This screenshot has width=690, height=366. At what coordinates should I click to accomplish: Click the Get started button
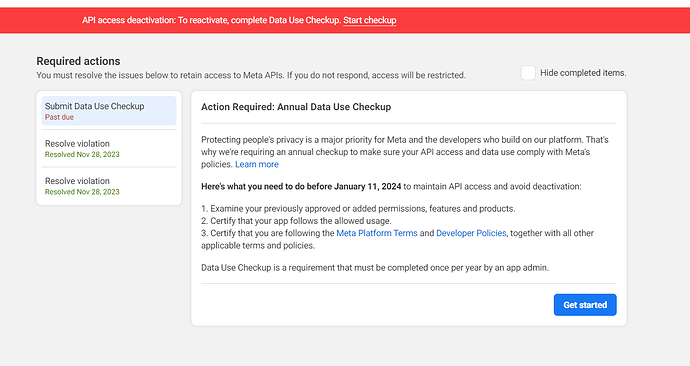click(585, 305)
